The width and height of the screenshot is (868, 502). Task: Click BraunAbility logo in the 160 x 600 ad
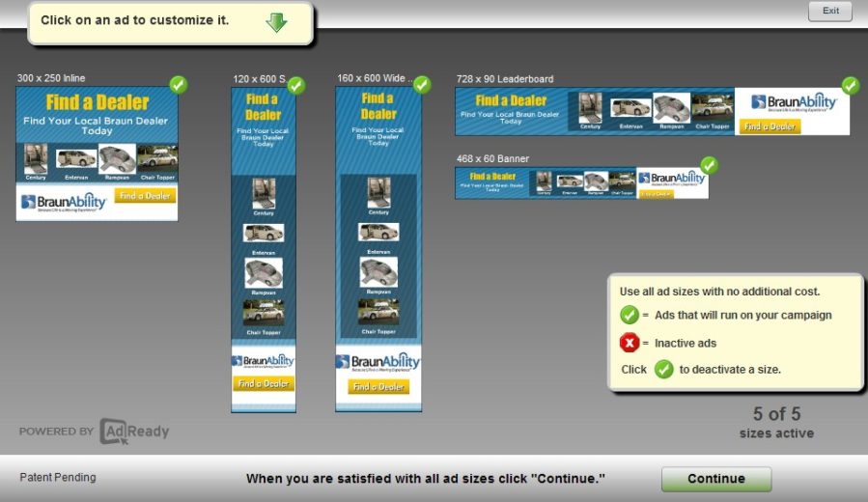pyautogui.click(x=378, y=362)
